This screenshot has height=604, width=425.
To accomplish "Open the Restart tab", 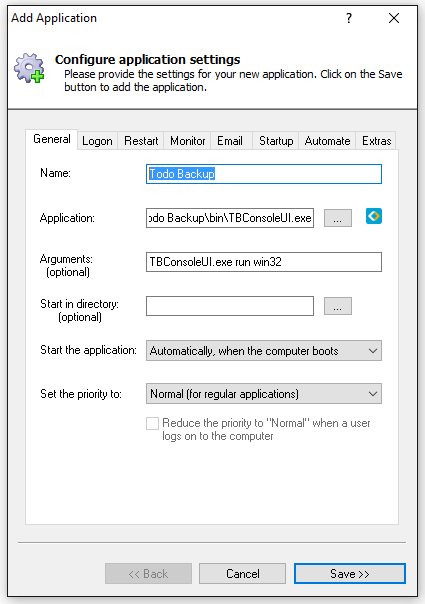I will (141, 141).
